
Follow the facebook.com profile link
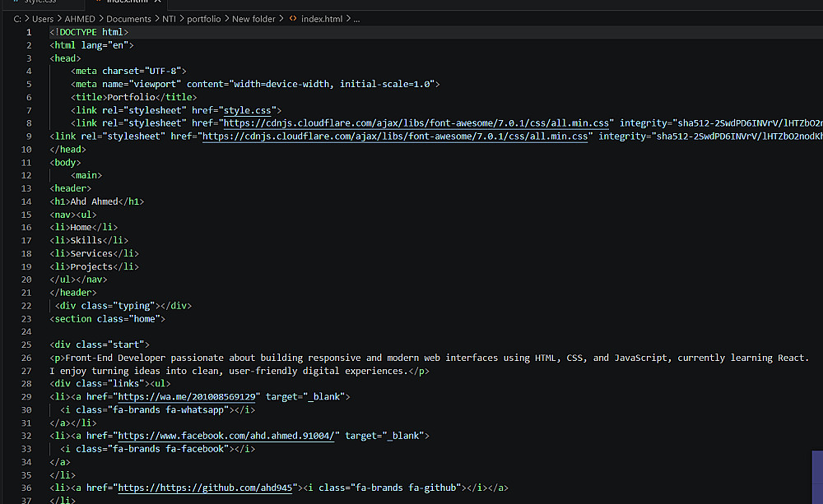coord(226,435)
